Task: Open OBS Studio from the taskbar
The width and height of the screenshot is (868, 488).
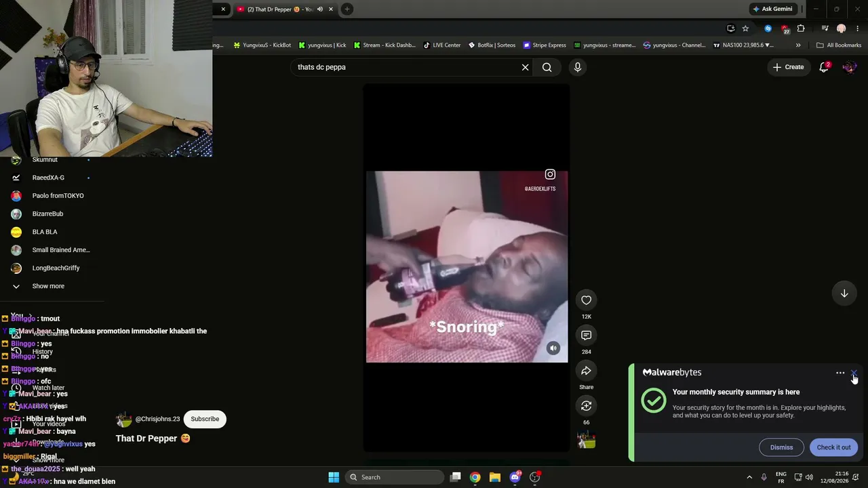Action: tap(534, 477)
